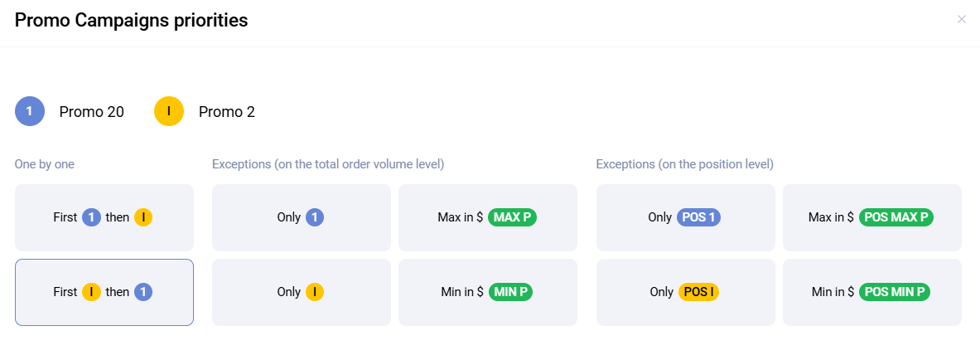The width and height of the screenshot is (980, 360).
Task: Select the 'First 1 then I' option
Action: [x=104, y=217]
